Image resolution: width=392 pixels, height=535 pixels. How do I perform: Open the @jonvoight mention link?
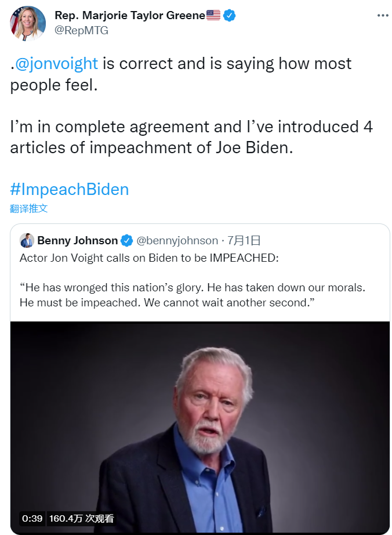(x=56, y=63)
